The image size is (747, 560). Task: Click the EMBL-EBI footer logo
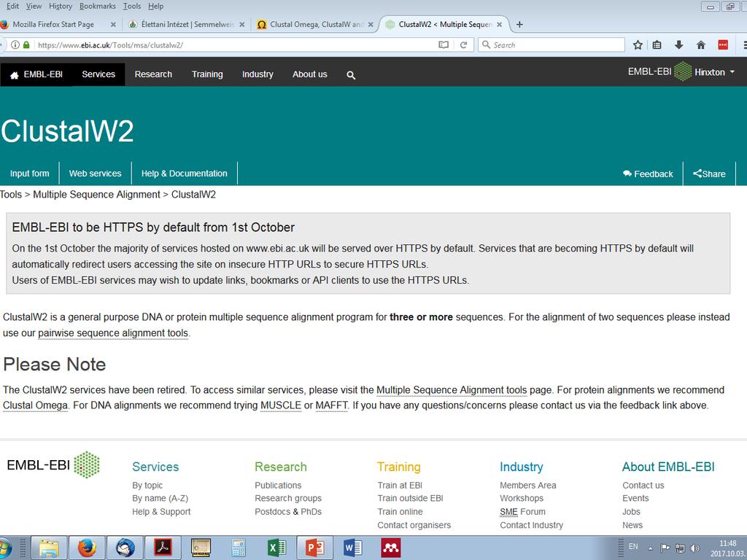coord(53,464)
